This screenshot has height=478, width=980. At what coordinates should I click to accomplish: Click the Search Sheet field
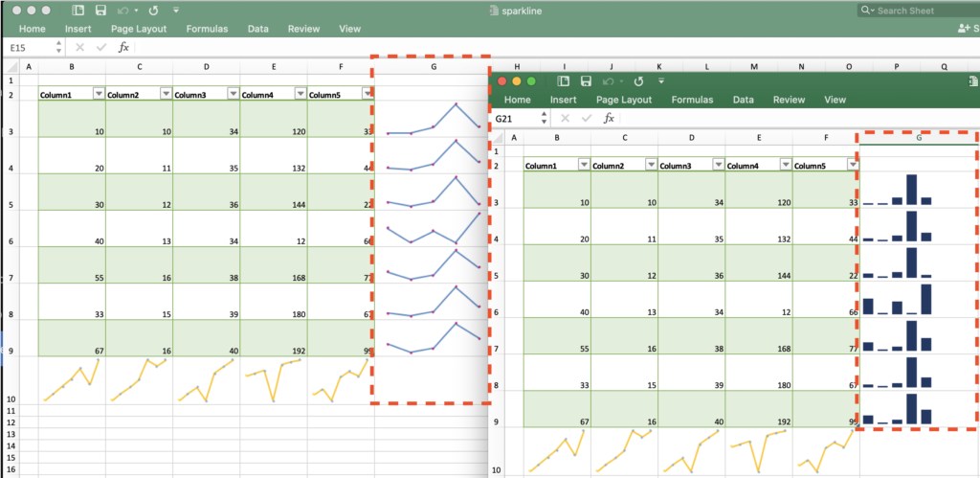coord(923,10)
